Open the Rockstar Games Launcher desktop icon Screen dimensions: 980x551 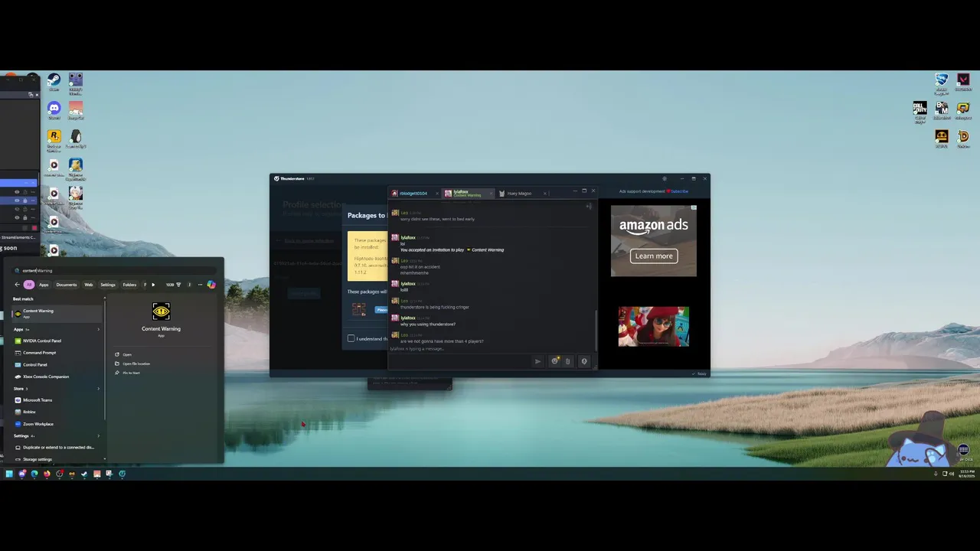click(x=54, y=139)
